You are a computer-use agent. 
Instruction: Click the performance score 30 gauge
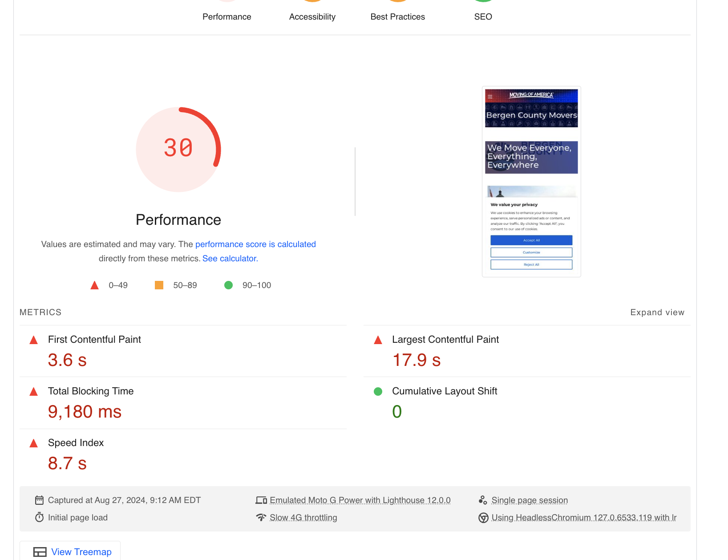pyautogui.click(x=178, y=149)
